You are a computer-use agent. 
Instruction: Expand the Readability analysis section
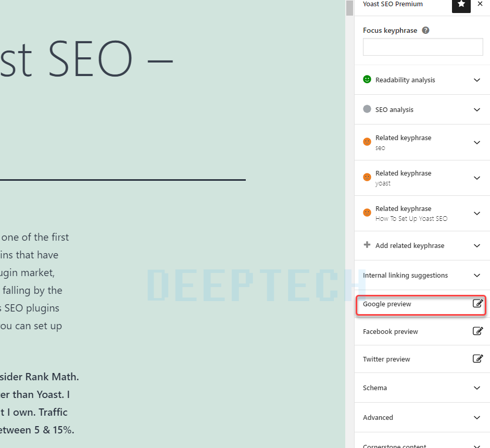click(476, 80)
